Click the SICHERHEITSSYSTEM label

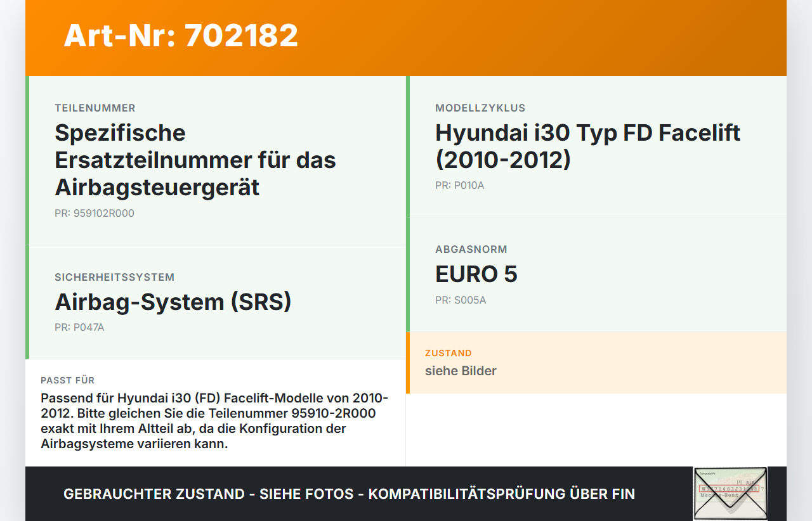click(x=114, y=278)
